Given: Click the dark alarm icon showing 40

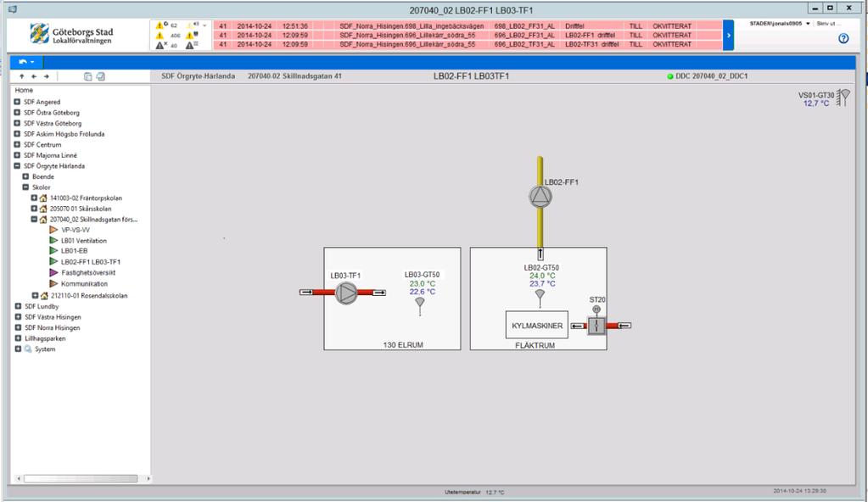Looking at the screenshot, I should tap(161, 45).
